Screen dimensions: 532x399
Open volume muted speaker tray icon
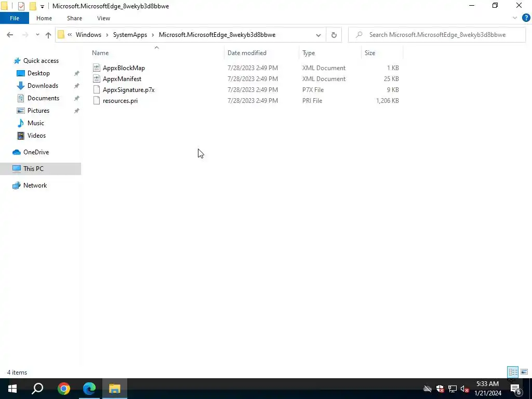464,389
